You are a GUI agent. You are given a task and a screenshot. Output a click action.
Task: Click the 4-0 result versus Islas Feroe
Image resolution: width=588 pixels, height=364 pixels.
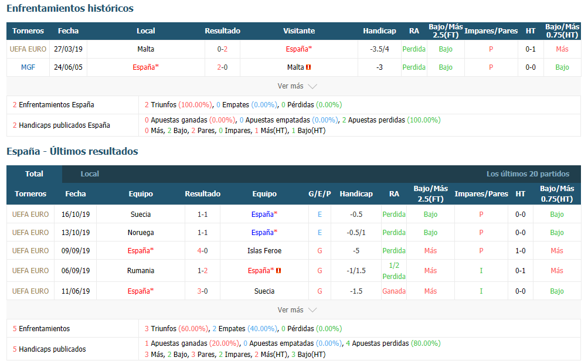pyautogui.click(x=202, y=251)
